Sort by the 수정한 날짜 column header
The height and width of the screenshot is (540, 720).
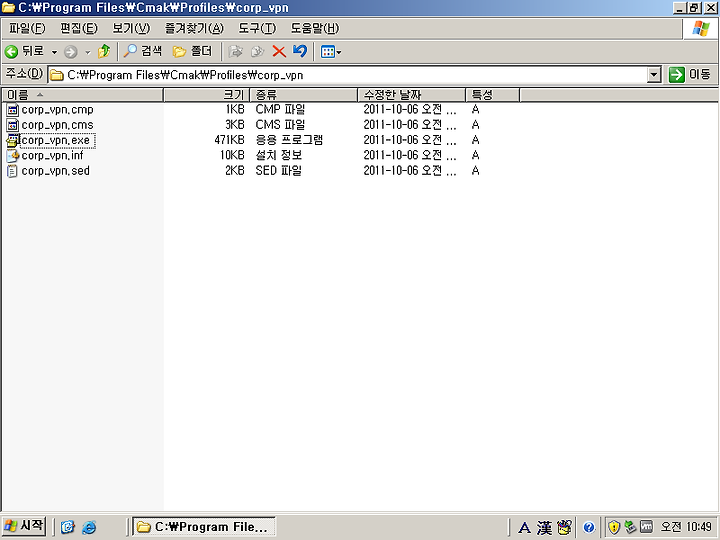[411, 95]
